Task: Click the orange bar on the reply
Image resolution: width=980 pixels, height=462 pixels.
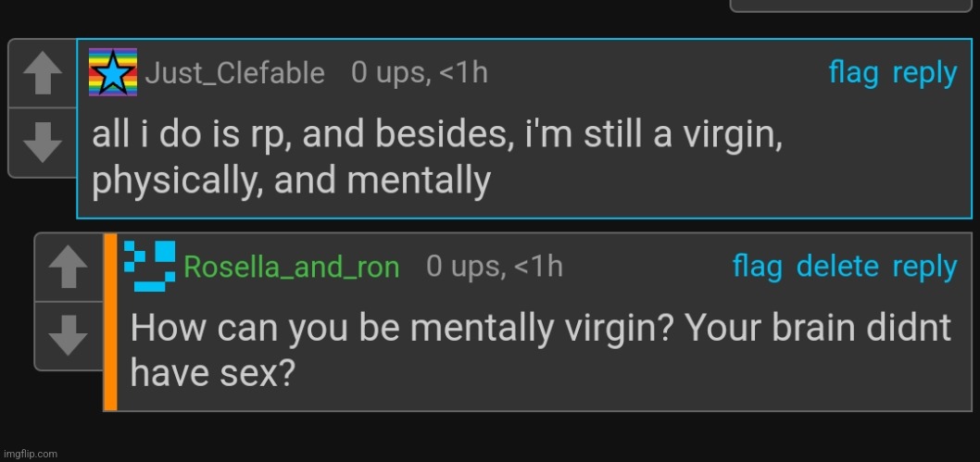Action: tap(110, 322)
